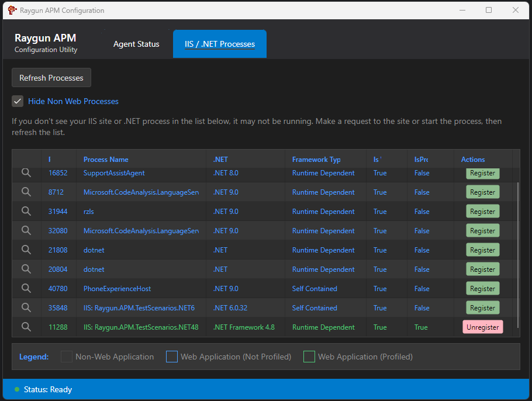Select process name 'rzls'

(88, 212)
